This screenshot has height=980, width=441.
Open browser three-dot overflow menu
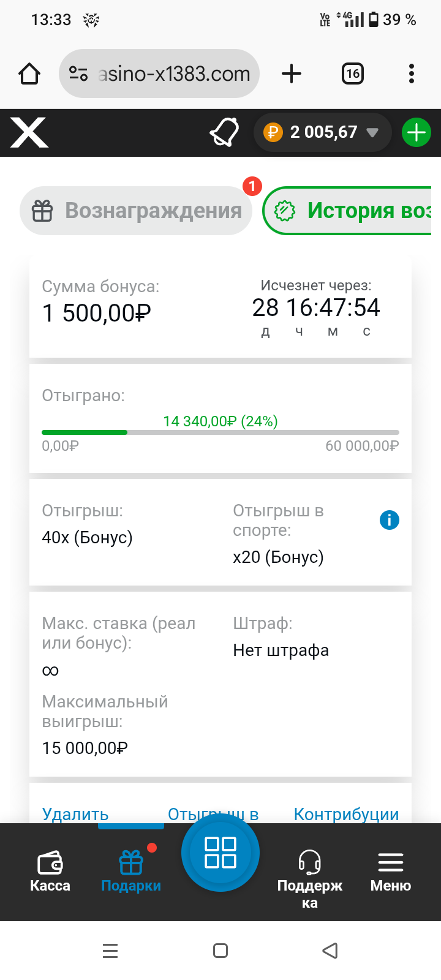[x=412, y=74]
